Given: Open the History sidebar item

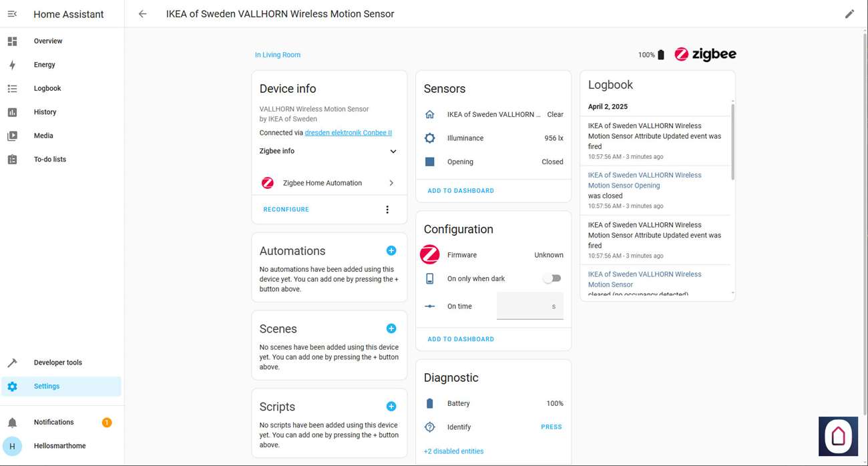Looking at the screenshot, I should 45,112.
